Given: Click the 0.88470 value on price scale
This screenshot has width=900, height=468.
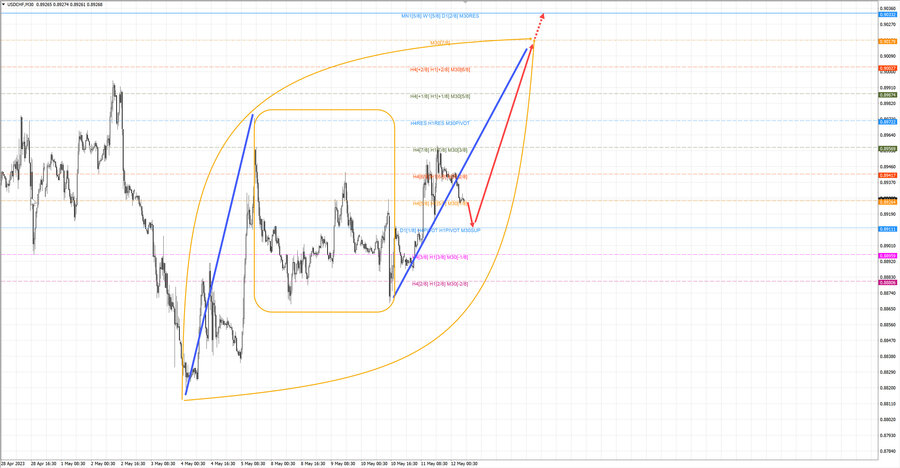Looking at the screenshot, I should (887, 341).
